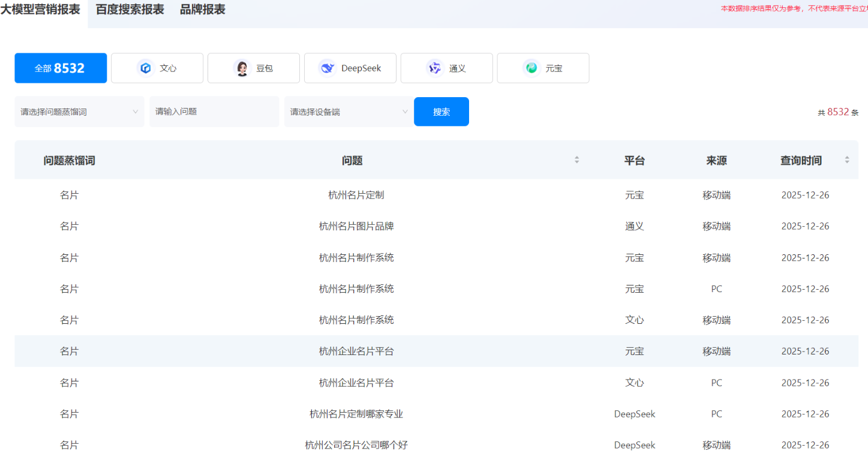Open the 品牌报表 tab
This screenshot has height=466, width=868.
[203, 10]
